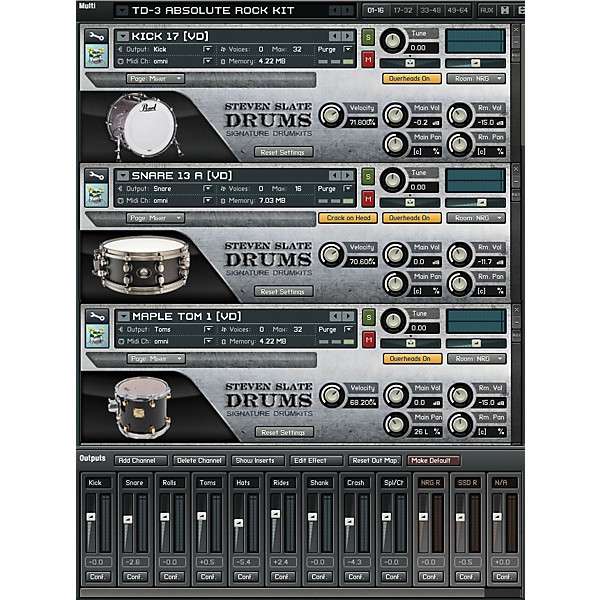Viewport: 600px width, 600px height.
Task: Go to previous multi using header left arrow
Action: click(x=334, y=10)
